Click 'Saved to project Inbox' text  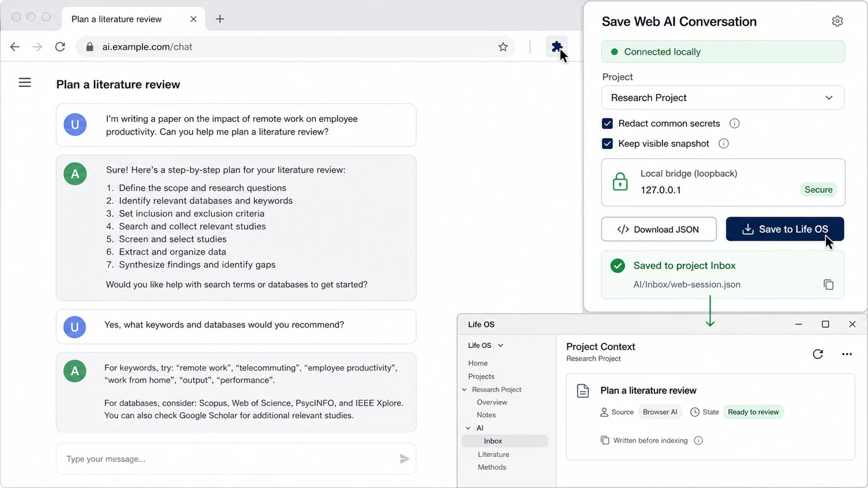[684, 266]
